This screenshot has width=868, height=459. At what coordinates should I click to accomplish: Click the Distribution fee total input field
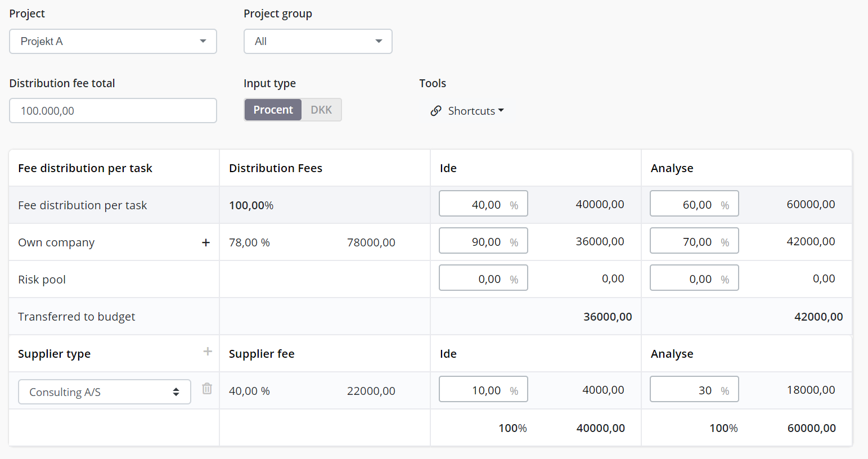coord(113,110)
